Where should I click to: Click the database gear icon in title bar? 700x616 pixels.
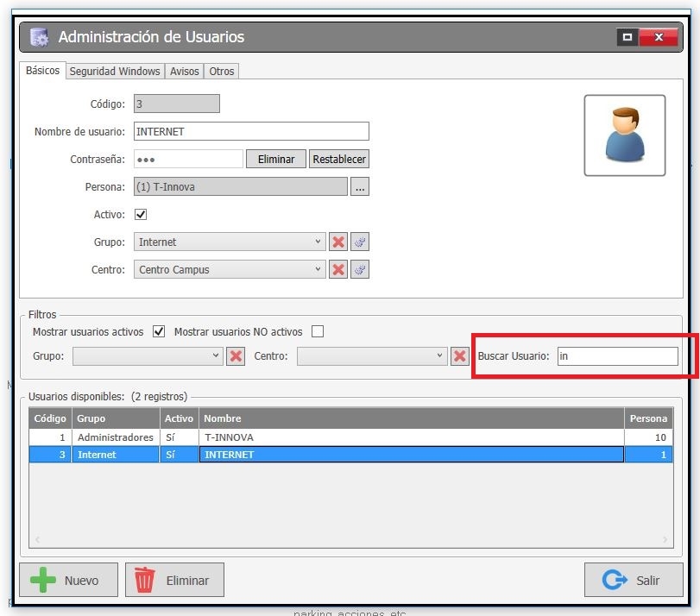(40, 37)
